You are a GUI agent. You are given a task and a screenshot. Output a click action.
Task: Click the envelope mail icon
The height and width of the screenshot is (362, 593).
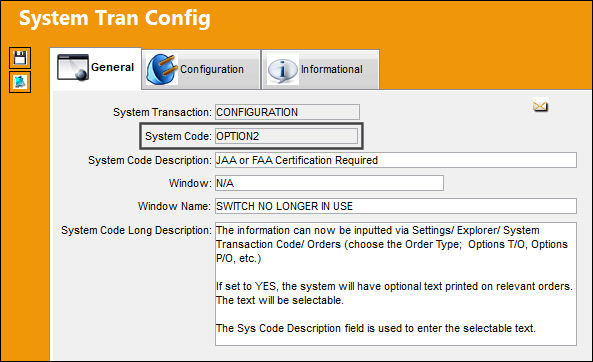(x=540, y=107)
